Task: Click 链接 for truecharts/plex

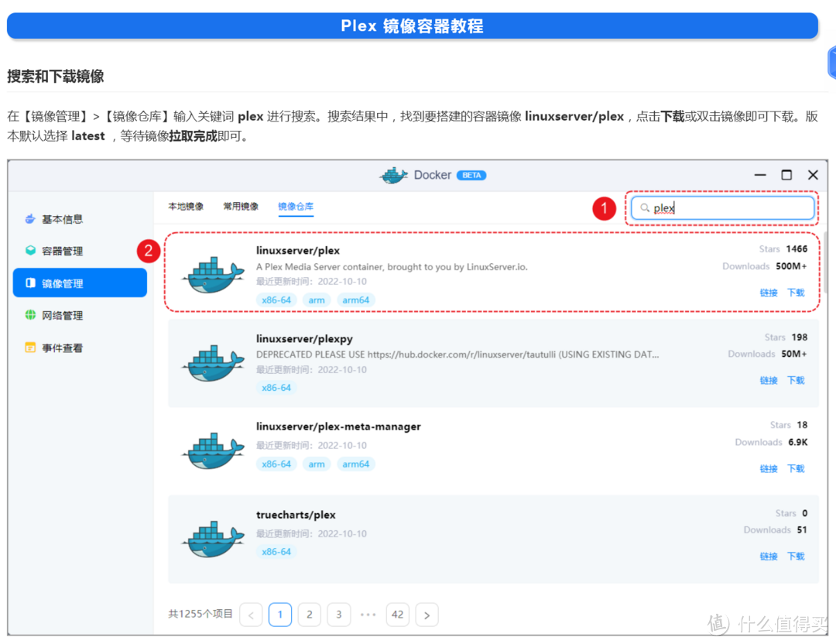Action: coord(769,557)
